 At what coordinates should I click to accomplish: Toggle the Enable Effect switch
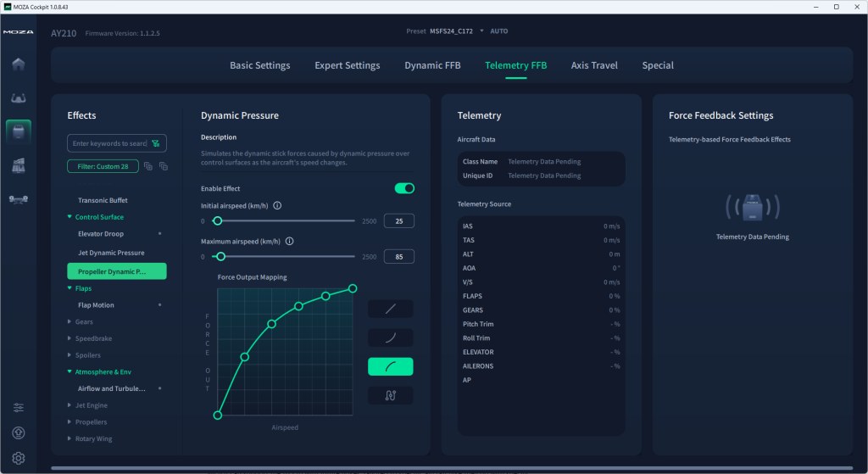click(x=404, y=188)
